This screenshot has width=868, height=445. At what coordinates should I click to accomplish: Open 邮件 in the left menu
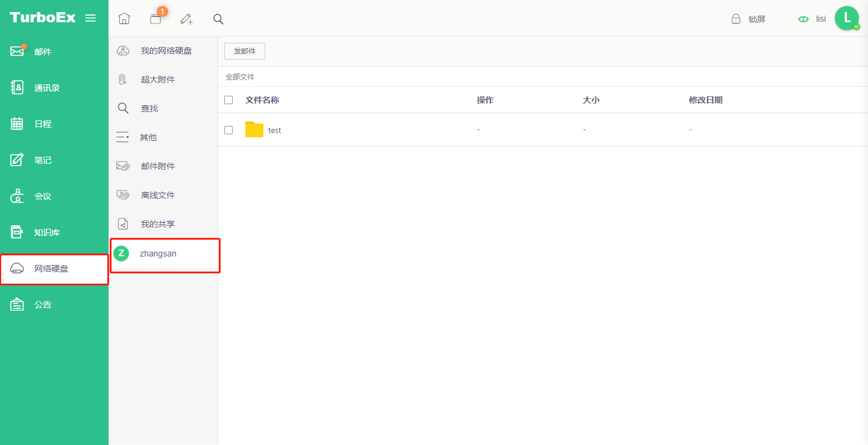pyautogui.click(x=54, y=52)
